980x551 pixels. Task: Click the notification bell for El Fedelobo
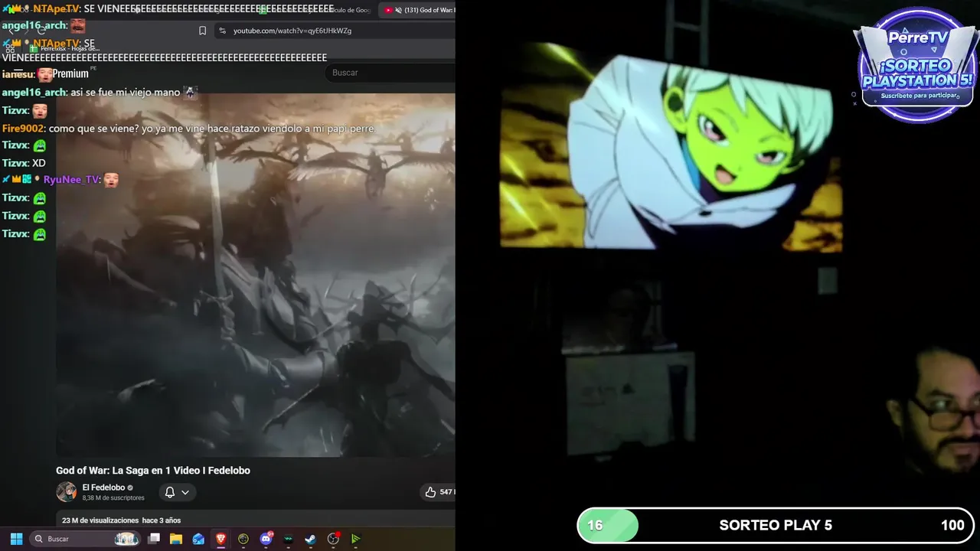pyautogui.click(x=170, y=492)
